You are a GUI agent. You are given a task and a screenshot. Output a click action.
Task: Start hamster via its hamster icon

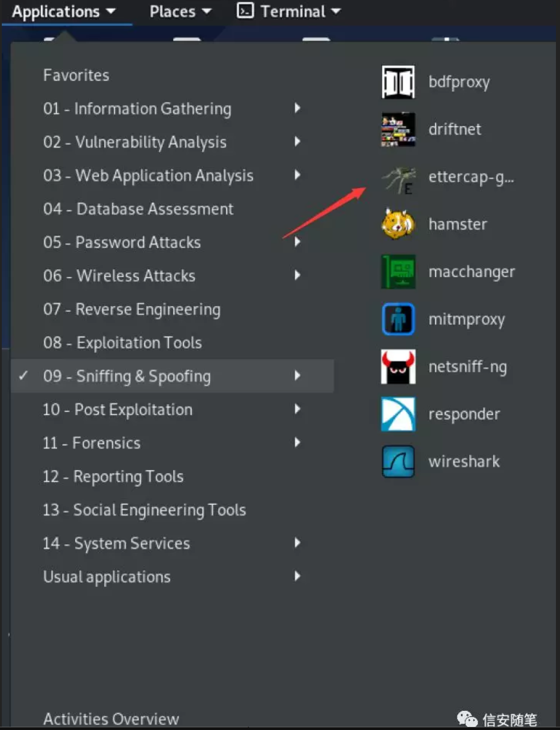tap(398, 224)
